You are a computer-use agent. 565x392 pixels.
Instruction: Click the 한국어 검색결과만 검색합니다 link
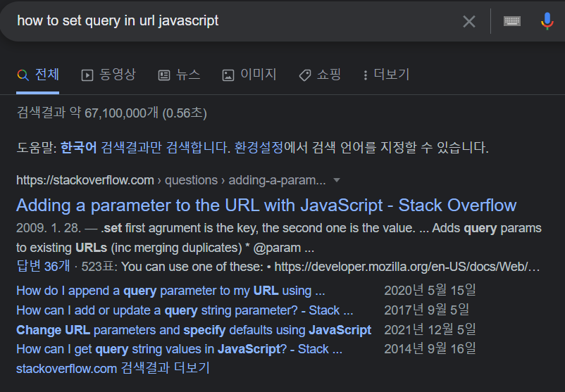[x=145, y=148]
